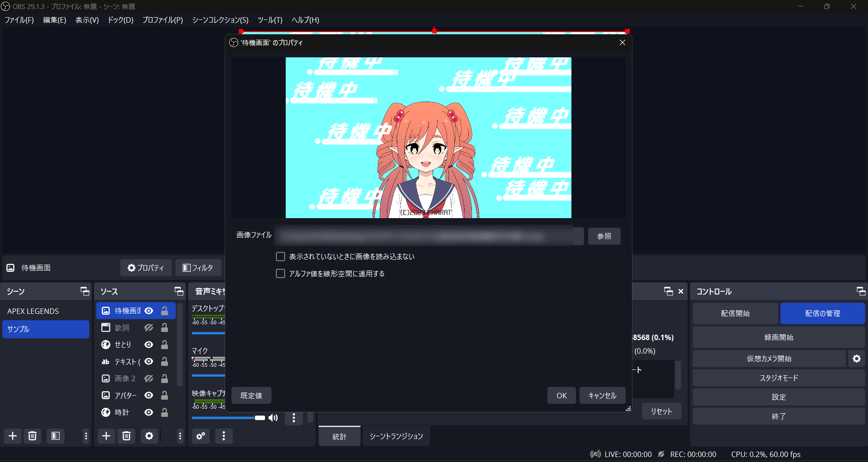Image resolution: width=868 pixels, height=462 pixels.
Task: Open the フィルタ button in source toolbar
Action: pos(198,268)
